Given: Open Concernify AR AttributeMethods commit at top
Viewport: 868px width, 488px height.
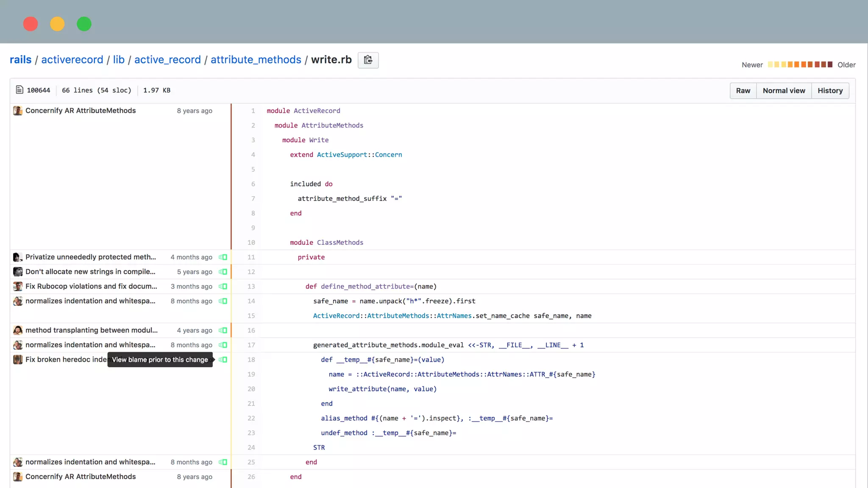Looking at the screenshot, I should click(x=81, y=111).
